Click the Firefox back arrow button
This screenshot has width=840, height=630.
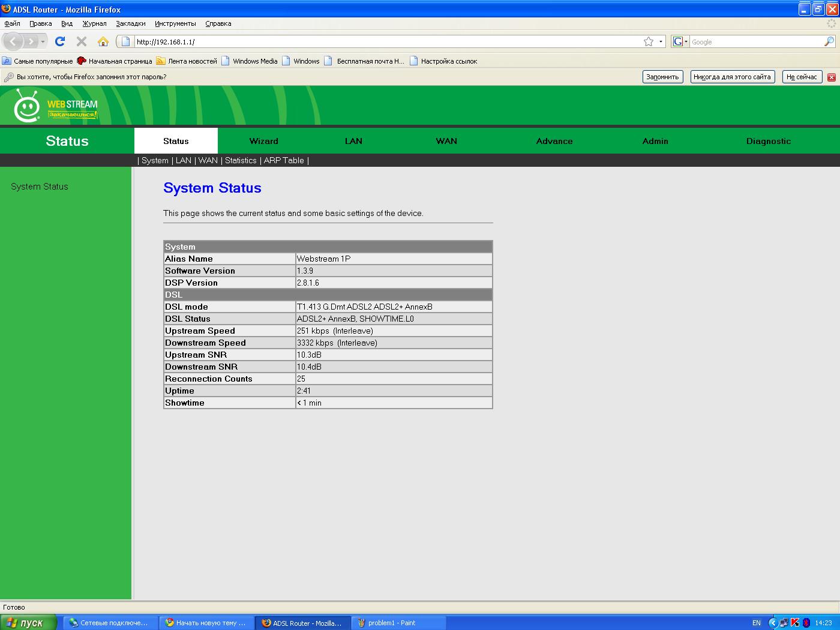[x=13, y=41]
